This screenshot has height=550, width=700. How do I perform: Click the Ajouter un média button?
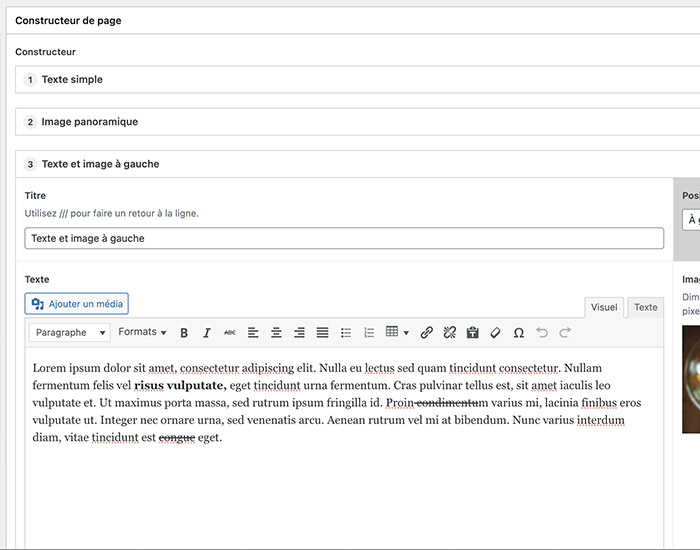click(x=77, y=304)
